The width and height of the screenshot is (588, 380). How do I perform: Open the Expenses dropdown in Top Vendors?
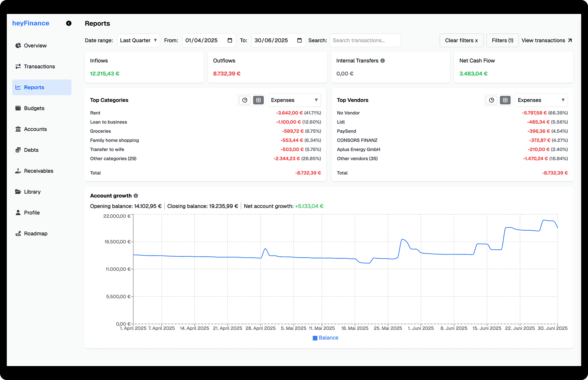coord(541,100)
